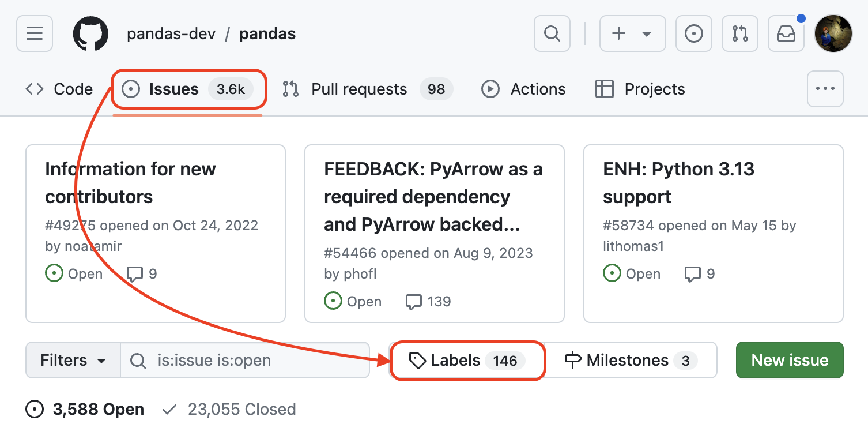The height and width of the screenshot is (435, 868).
Task: Focus the is:issue is:open search field
Action: pos(245,361)
